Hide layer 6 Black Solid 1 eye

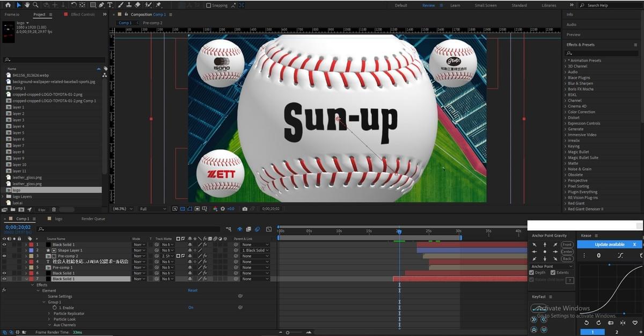(4, 273)
